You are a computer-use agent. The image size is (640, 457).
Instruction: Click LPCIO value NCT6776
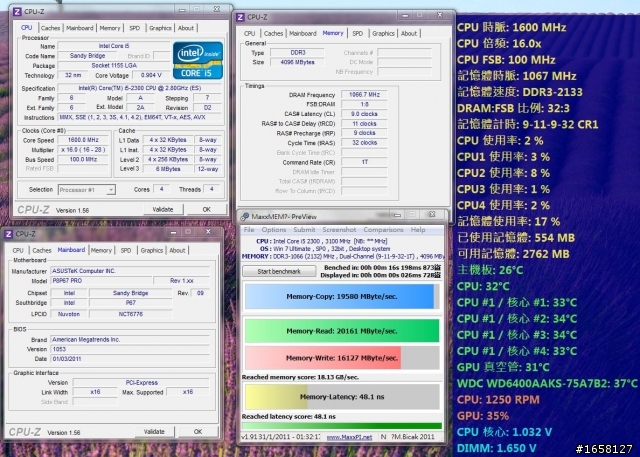pyautogui.click(x=131, y=314)
